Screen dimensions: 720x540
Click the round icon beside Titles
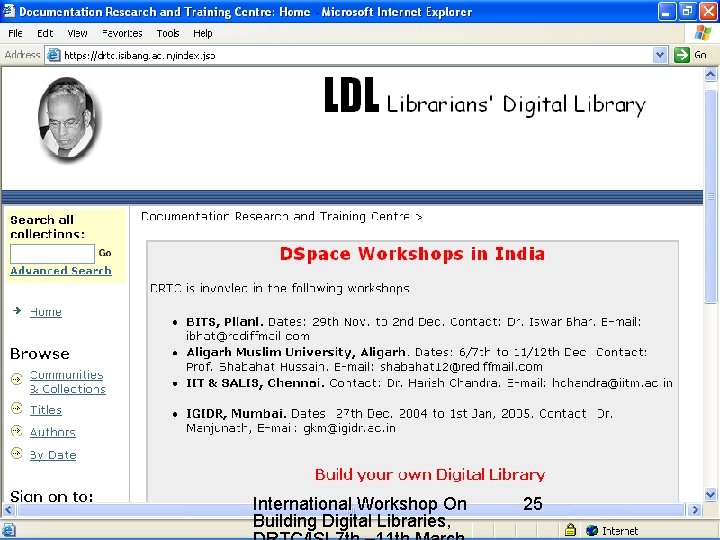[17, 408]
